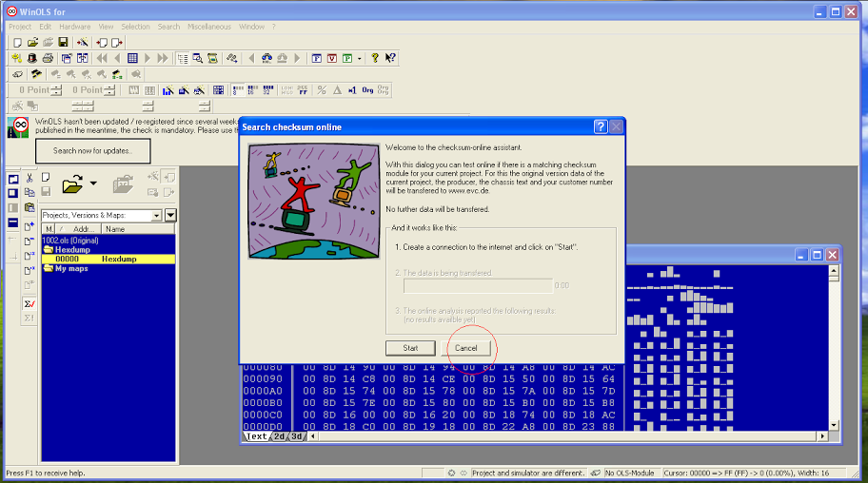Select the Hexdump row at address 00000
The image size is (868, 483).
(108, 259)
